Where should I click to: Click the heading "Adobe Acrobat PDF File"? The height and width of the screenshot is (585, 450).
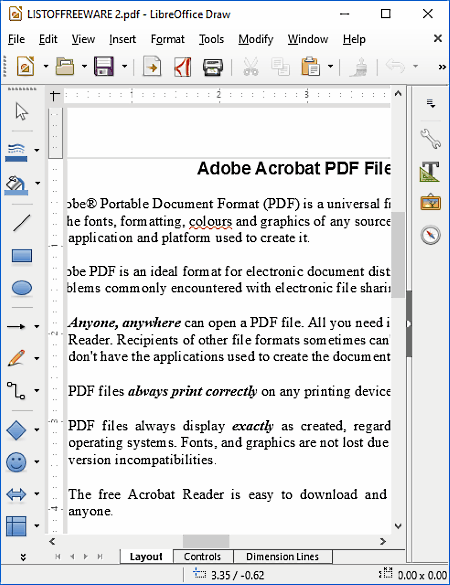(x=294, y=168)
